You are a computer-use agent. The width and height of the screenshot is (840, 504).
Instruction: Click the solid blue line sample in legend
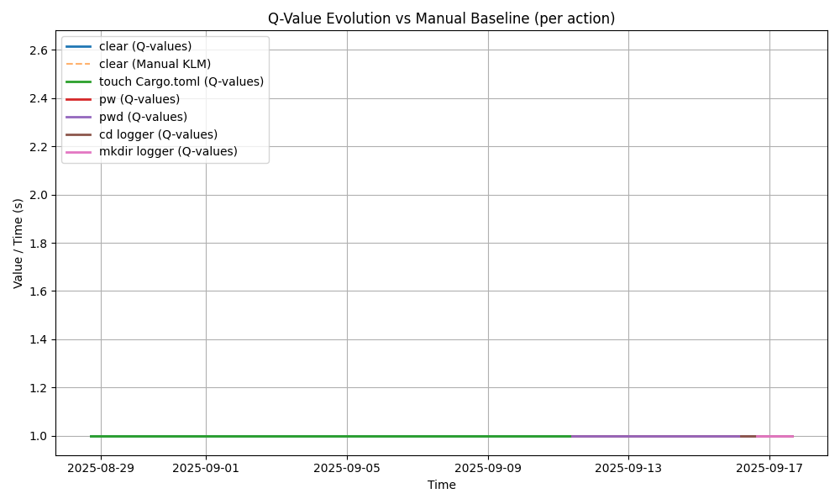[x=78, y=46]
